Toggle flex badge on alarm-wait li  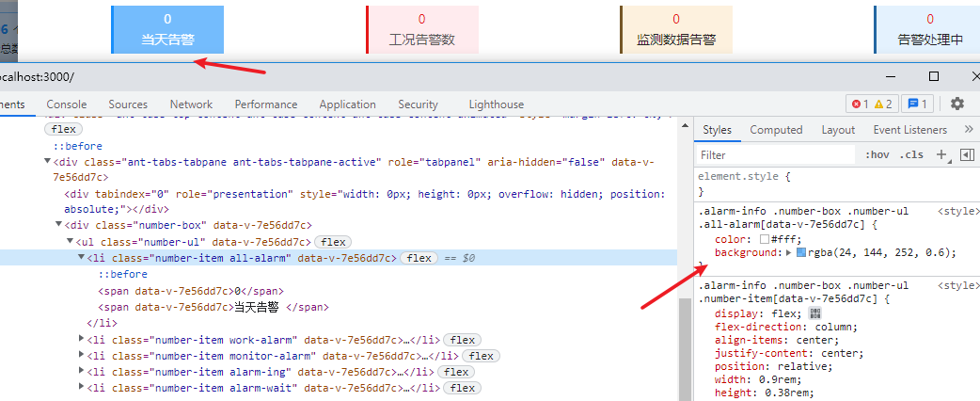pyautogui.click(x=462, y=388)
